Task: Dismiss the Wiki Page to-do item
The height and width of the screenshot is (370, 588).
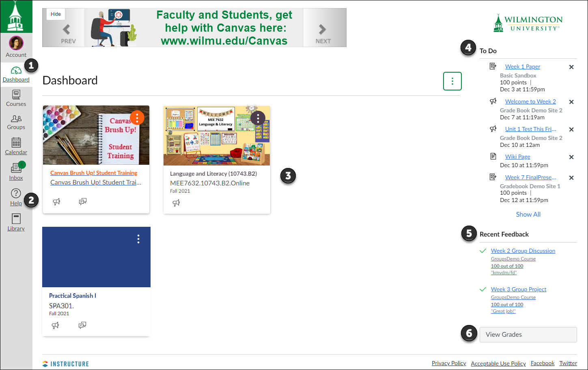Action: click(571, 157)
